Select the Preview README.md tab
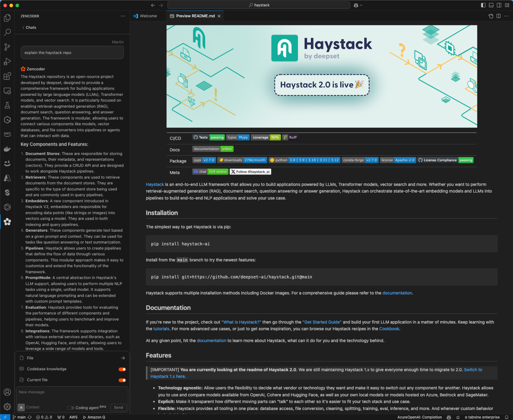The image size is (513, 420). point(195,16)
